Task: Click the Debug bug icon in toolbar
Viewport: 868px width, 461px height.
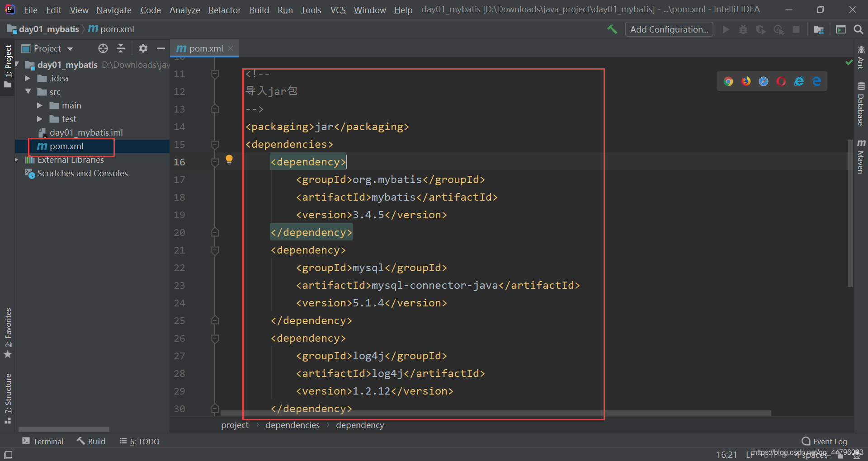Action: (743, 29)
